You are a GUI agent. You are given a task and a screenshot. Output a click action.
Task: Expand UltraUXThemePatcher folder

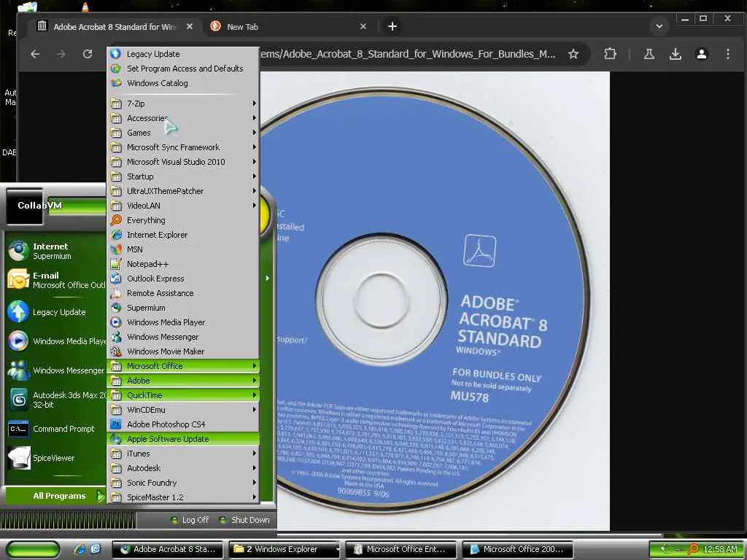click(x=183, y=191)
